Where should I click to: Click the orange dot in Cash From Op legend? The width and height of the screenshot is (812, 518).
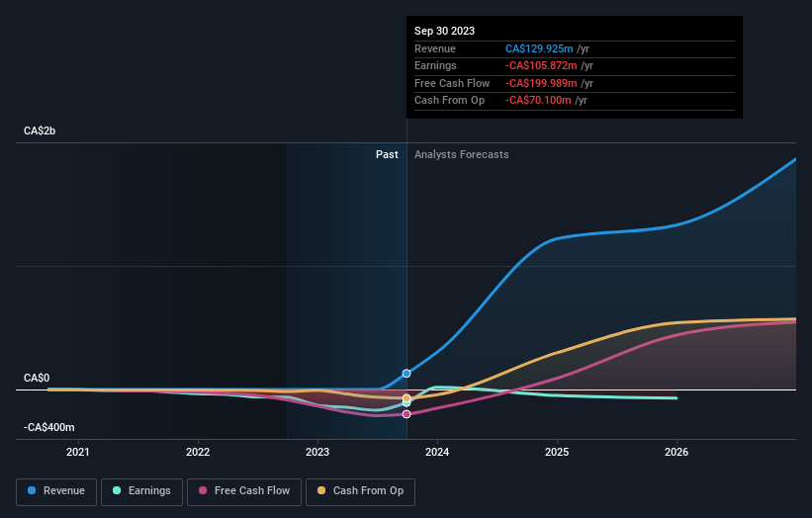pyautogui.click(x=321, y=490)
